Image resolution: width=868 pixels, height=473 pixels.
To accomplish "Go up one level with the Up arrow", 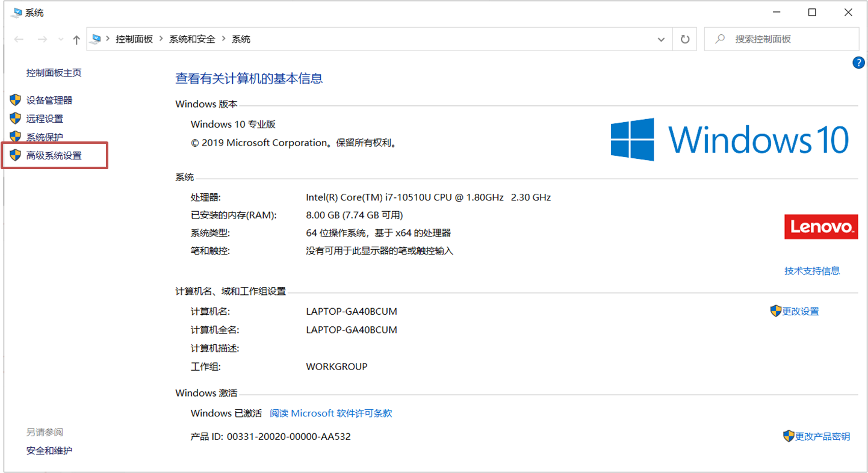I will pos(76,40).
